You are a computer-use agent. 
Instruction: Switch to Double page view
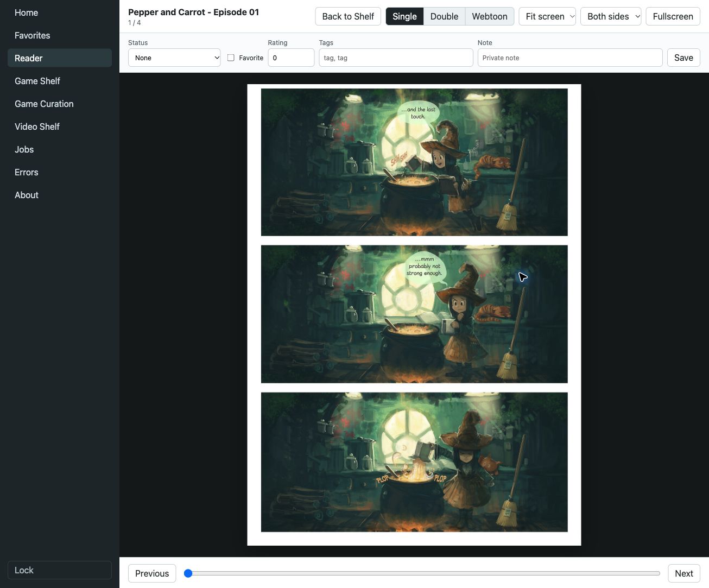[444, 16]
